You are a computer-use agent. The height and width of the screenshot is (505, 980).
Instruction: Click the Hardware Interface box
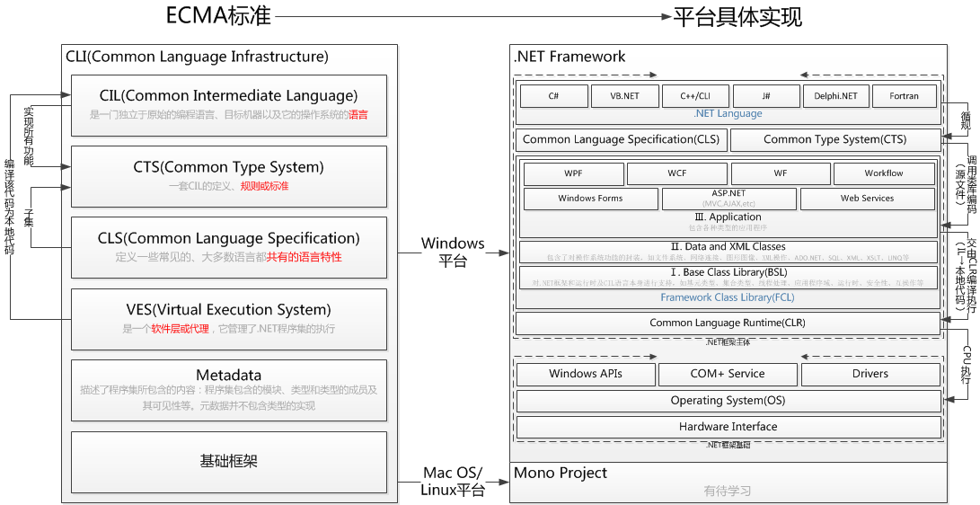tap(728, 427)
